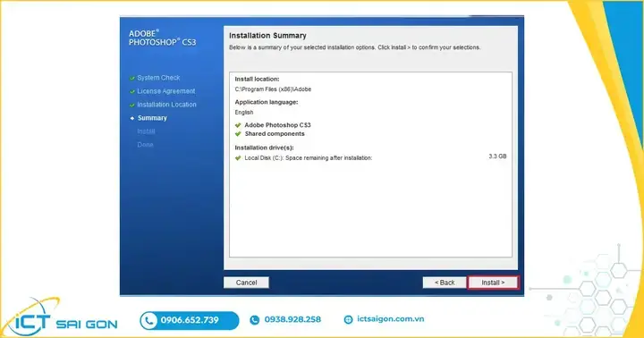Screen dimensions: 644x338
Task: Click checkmark beside Local Disk (C:)
Action: coord(238,157)
